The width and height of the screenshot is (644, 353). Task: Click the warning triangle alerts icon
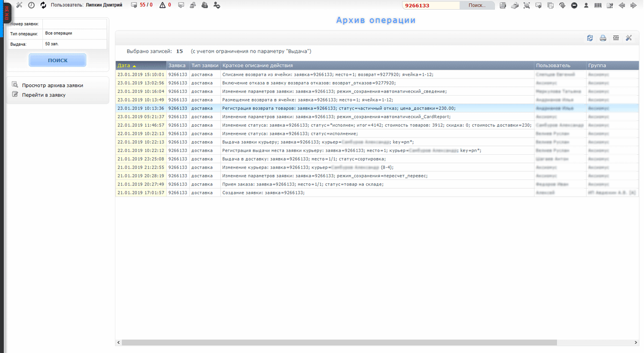point(163,5)
